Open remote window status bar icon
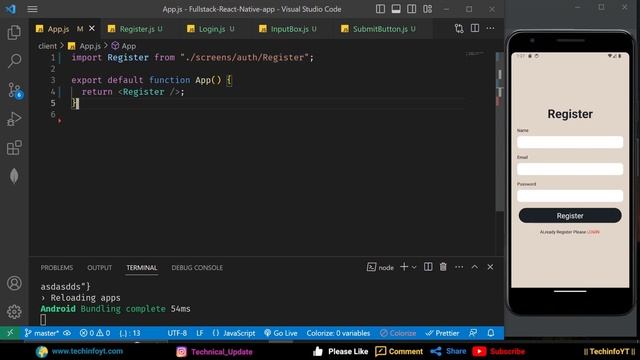This screenshot has height=360, width=640. click(10, 333)
